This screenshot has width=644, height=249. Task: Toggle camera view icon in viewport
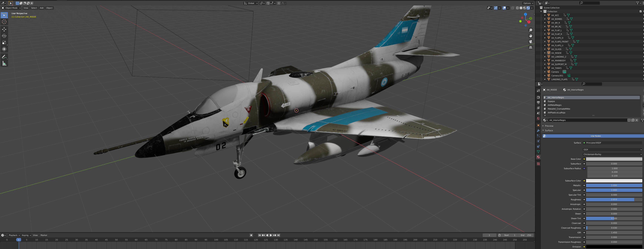click(x=530, y=42)
